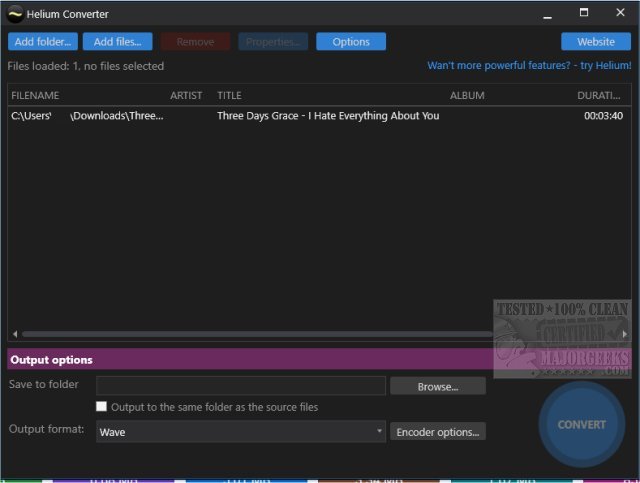Select the Three Days Grace file row
This screenshot has width=640, height=483.
point(319,116)
